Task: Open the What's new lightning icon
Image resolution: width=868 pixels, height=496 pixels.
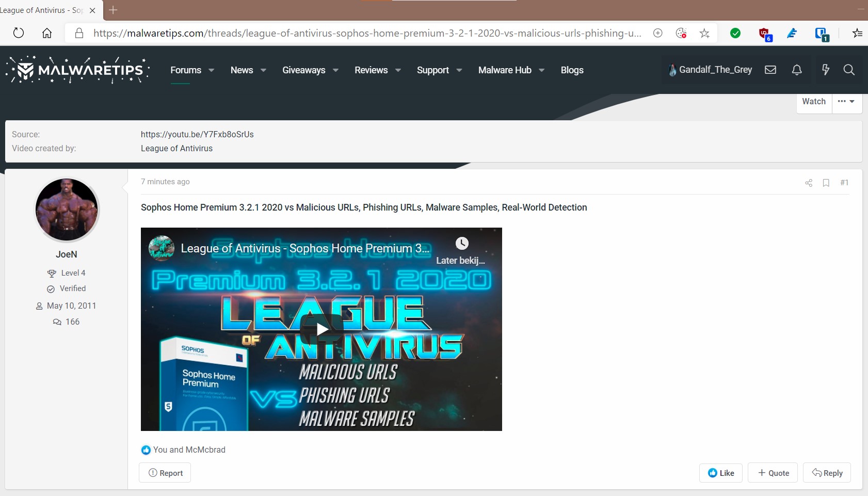Action: 826,70
